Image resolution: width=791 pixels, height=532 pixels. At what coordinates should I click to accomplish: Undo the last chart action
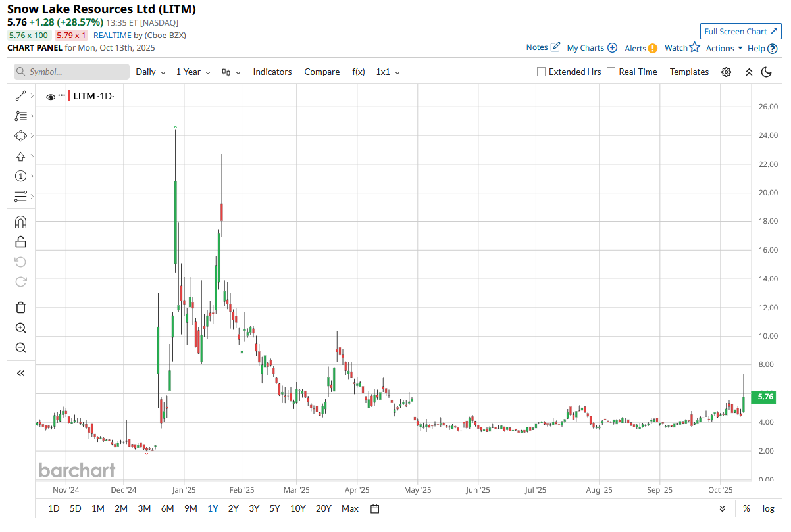coord(20,262)
